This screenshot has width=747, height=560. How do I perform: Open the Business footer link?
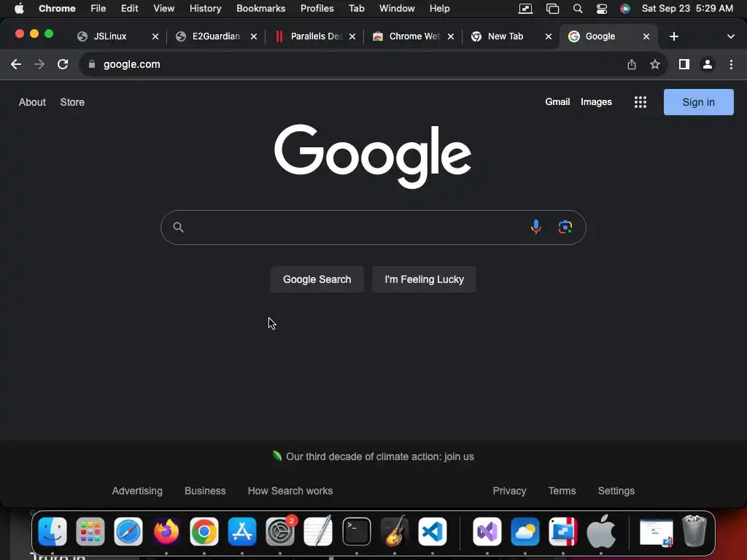(x=205, y=491)
